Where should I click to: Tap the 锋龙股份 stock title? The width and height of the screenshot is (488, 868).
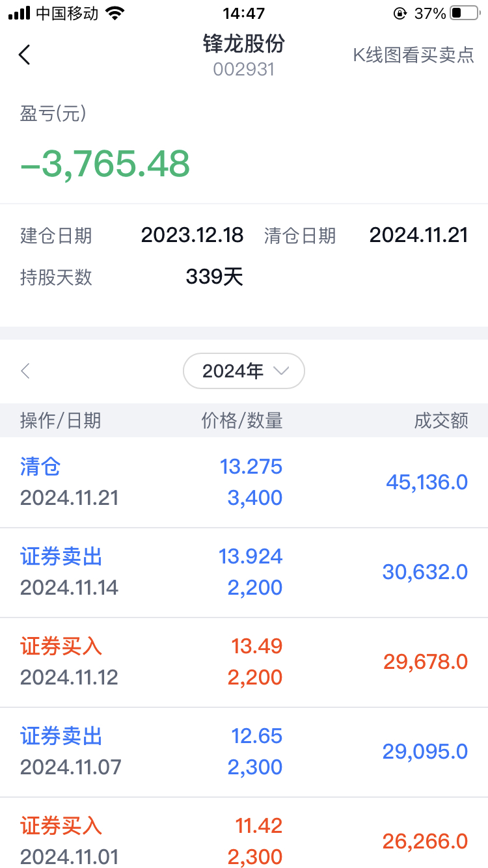click(x=244, y=44)
